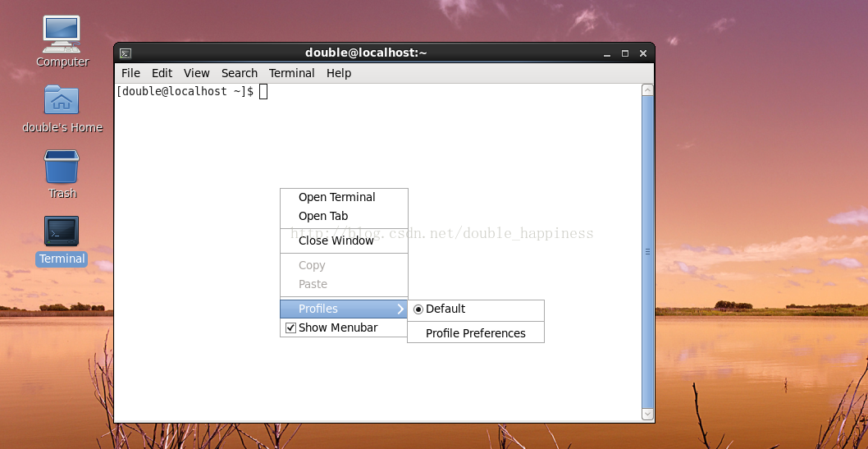The image size is (868, 449).
Task: Open the Computer desktop icon
Action: click(62, 34)
